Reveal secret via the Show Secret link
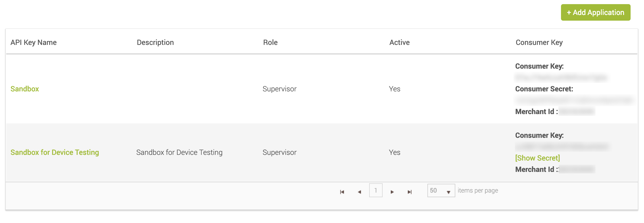This screenshot has width=644, height=223. [x=537, y=158]
